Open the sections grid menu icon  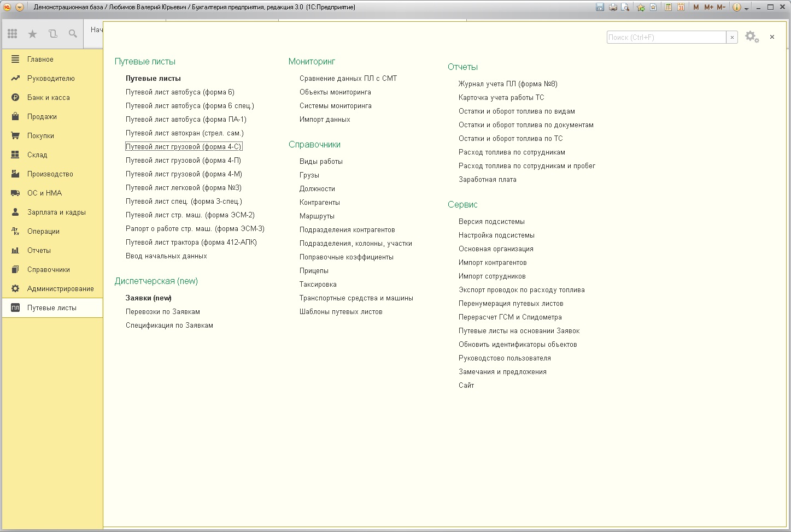point(12,34)
